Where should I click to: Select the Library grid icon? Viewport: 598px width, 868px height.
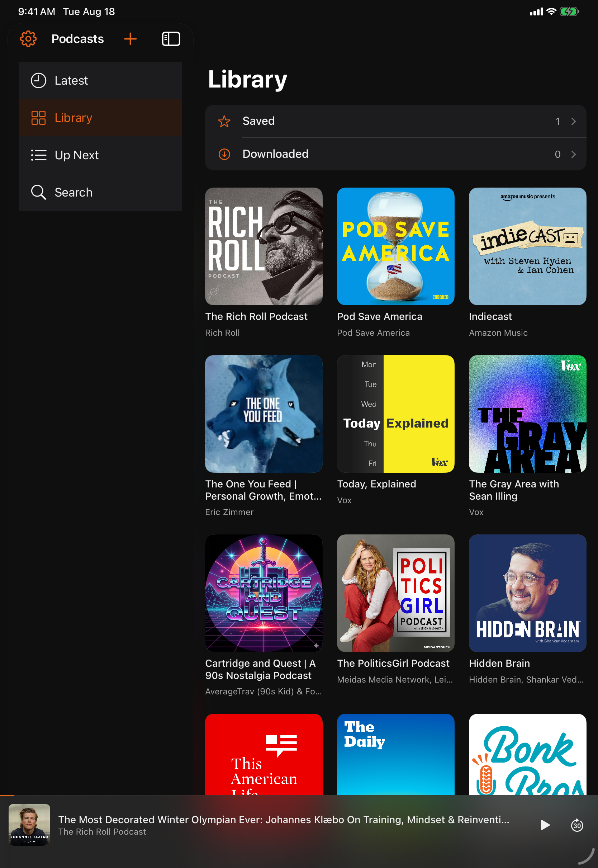tap(38, 118)
